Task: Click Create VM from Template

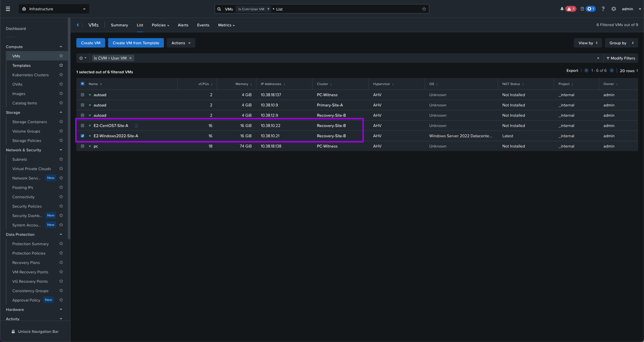Action: [136, 43]
